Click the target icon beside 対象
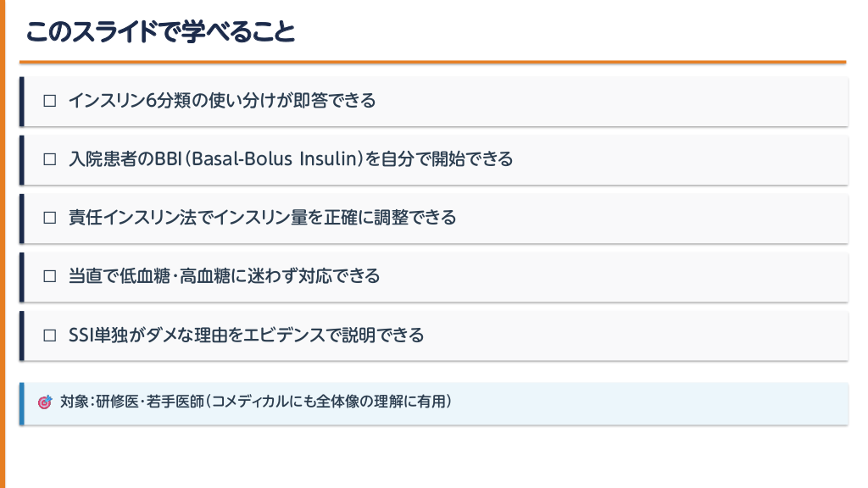 tap(45, 402)
